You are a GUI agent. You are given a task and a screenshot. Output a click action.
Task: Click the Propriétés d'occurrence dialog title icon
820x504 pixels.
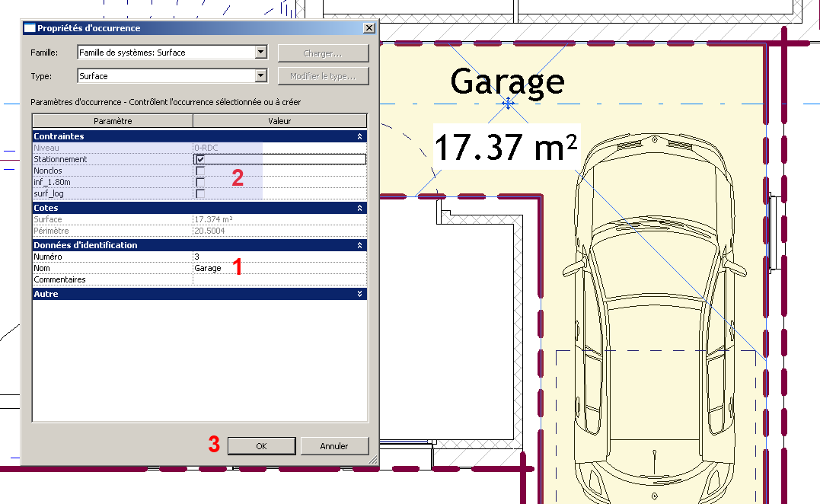[30, 28]
